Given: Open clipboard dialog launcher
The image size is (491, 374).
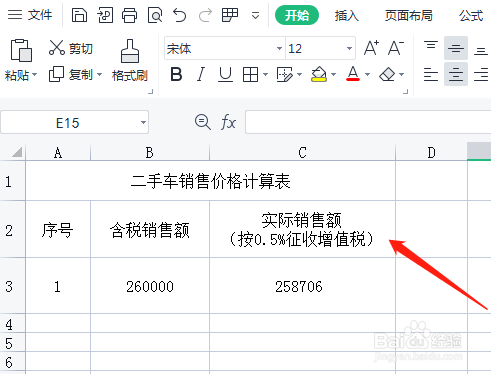Looking at the screenshot, I should [x=151, y=91].
